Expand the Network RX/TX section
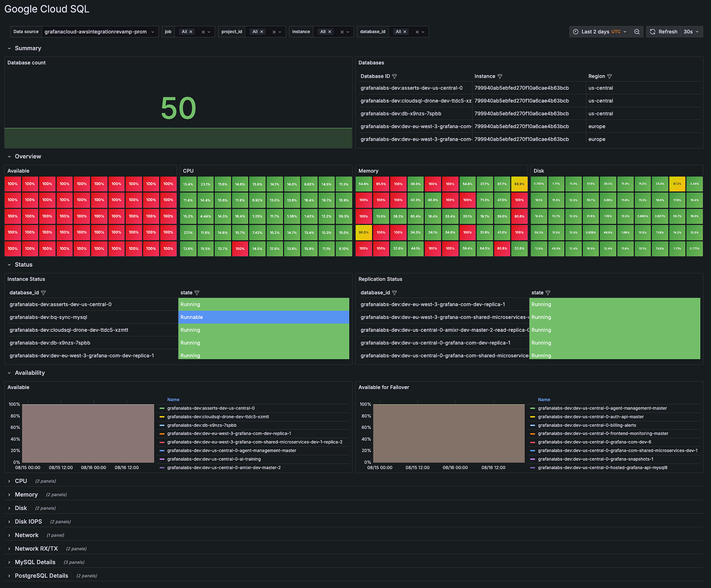Image resolution: width=711 pixels, height=588 pixels. (x=36, y=548)
